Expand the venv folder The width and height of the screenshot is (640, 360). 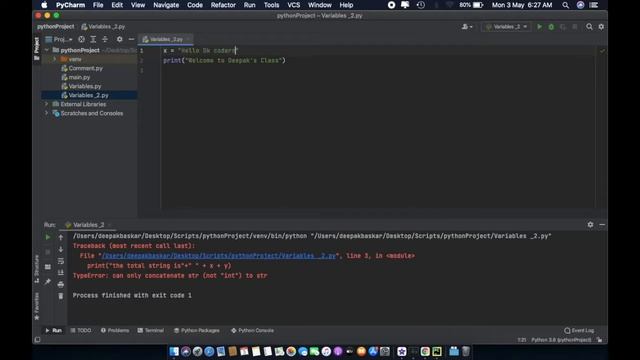[x=54, y=59]
